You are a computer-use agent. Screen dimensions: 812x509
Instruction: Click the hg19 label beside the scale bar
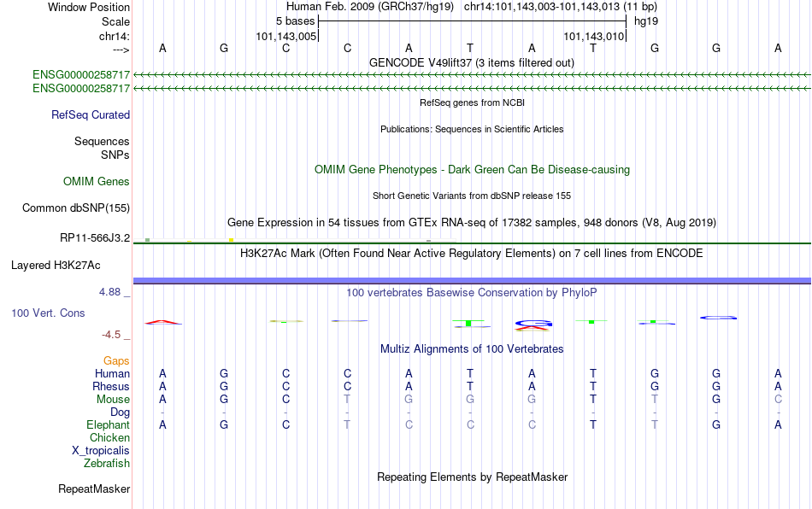[646, 21]
